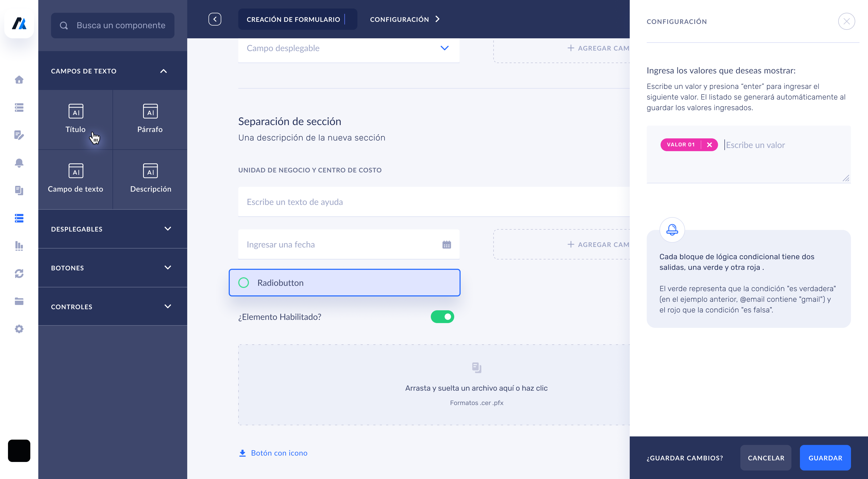The image size is (868, 479).
Task: Open settings gear at sidebar bottom
Action: [19, 329]
